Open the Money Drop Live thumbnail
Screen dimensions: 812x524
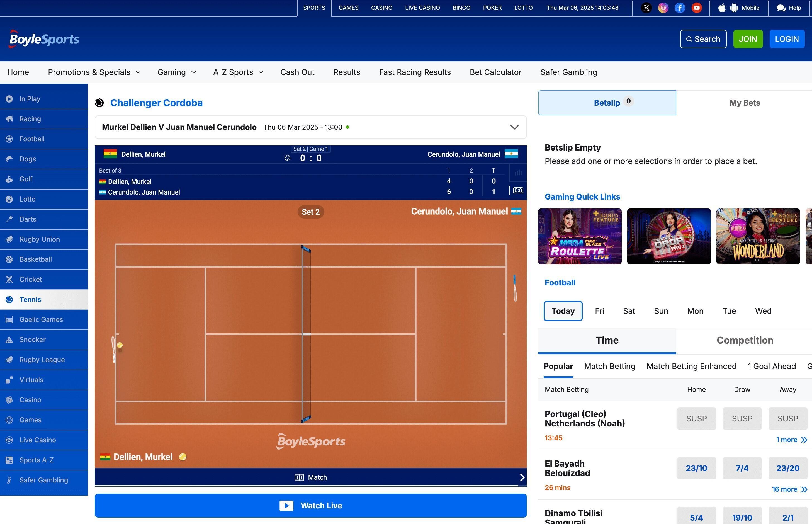[668, 236]
